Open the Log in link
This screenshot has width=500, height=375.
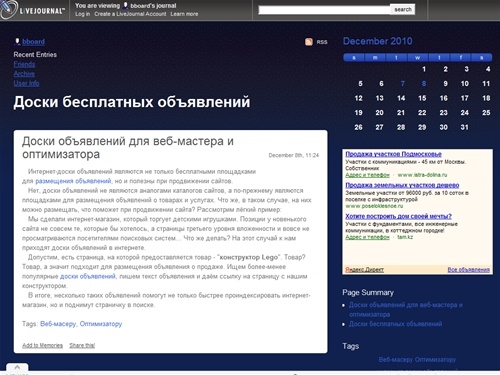click(82, 14)
